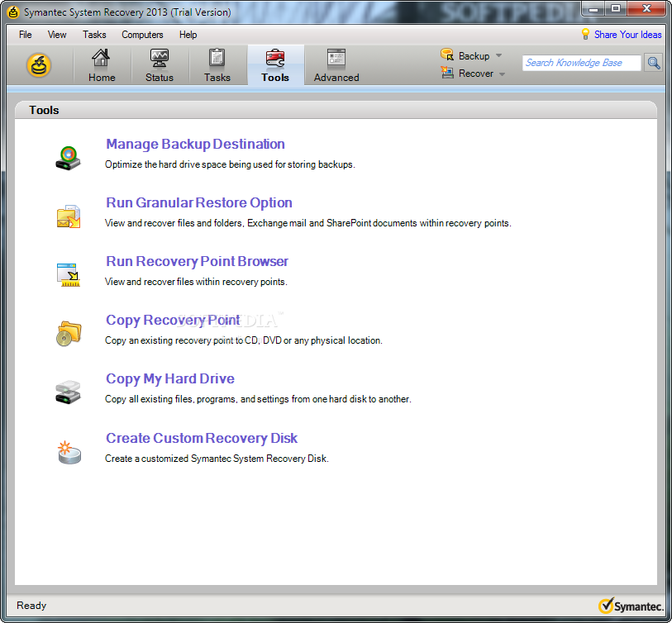Click 'Create a customized Symantec System Recovery Disk' text
Screen dimensions: 672x623
click(x=217, y=459)
